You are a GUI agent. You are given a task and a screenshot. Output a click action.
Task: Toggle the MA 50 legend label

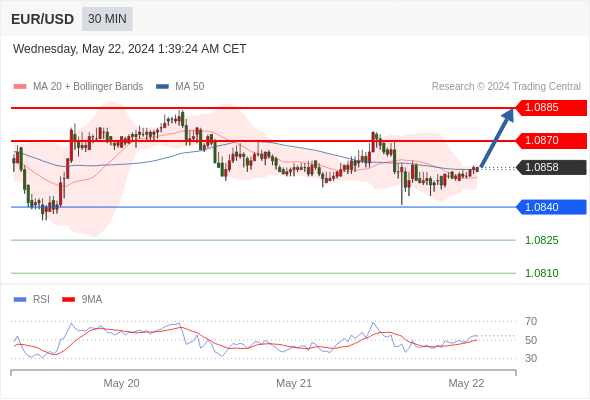click(x=190, y=87)
